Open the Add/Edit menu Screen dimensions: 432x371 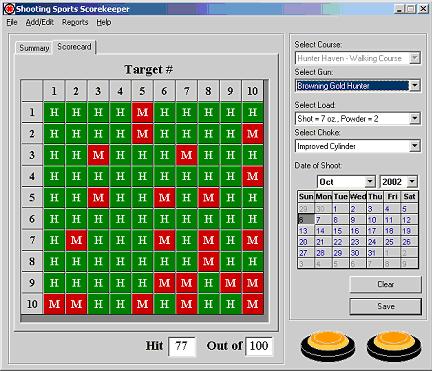tap(40, 22)
